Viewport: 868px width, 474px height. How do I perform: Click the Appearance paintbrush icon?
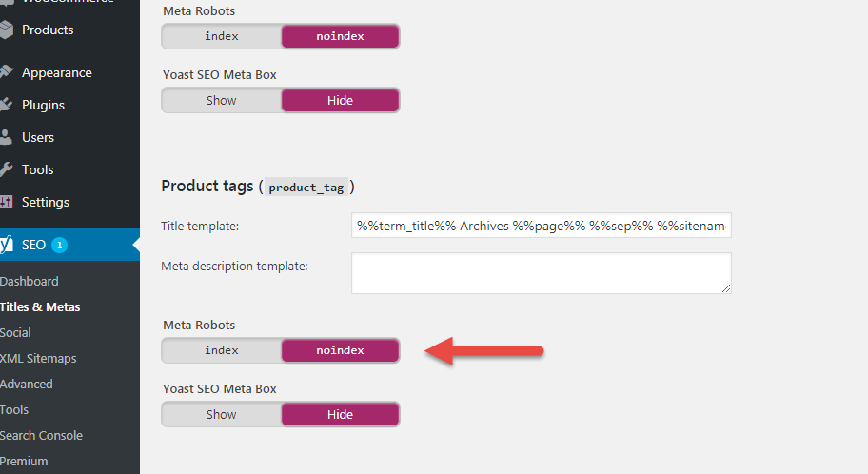6,72
